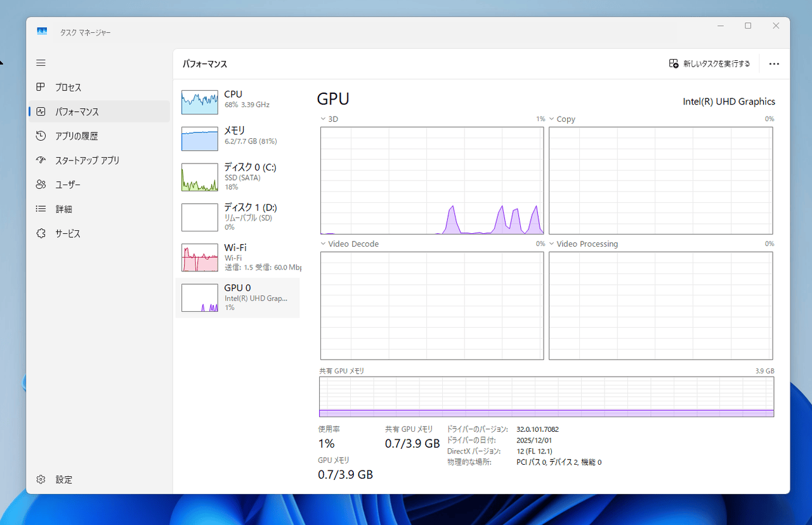Open the スタートアップ アプリ icon
Screen dimensions: 812x525
click(x=41, y=160)
